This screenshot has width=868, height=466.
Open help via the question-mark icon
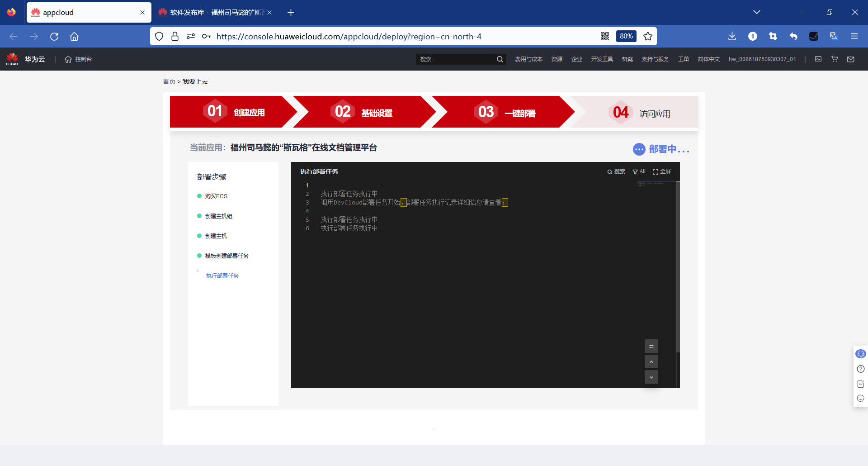(861, 369)
